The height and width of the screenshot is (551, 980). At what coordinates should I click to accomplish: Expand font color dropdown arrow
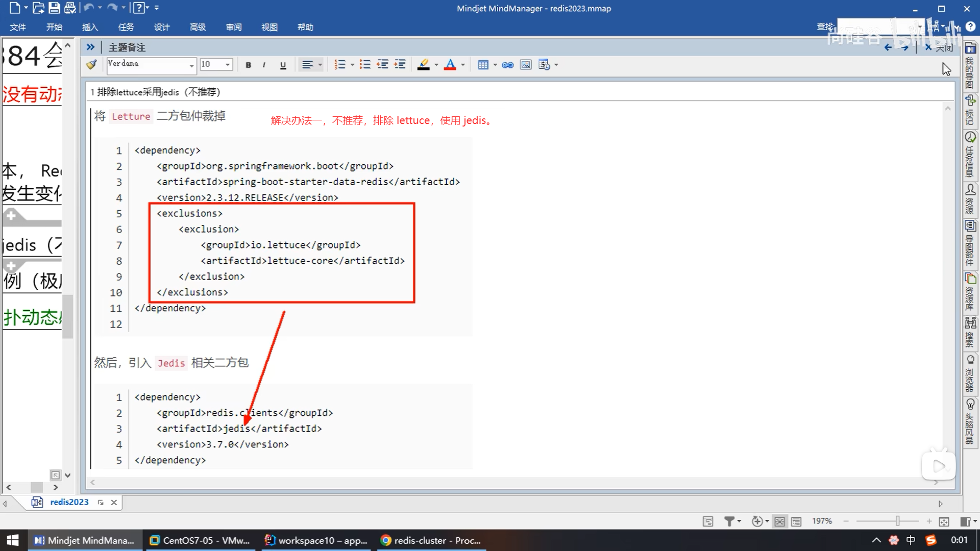(463, 65)
